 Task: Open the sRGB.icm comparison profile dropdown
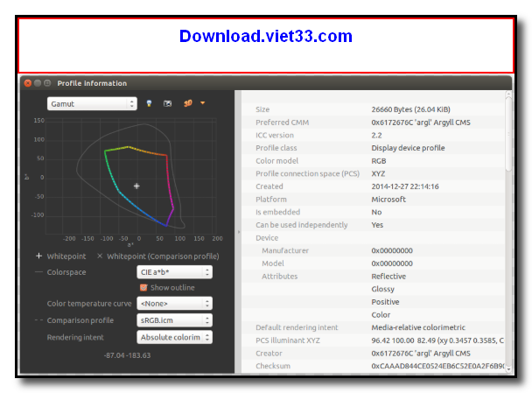click(174, 320)
